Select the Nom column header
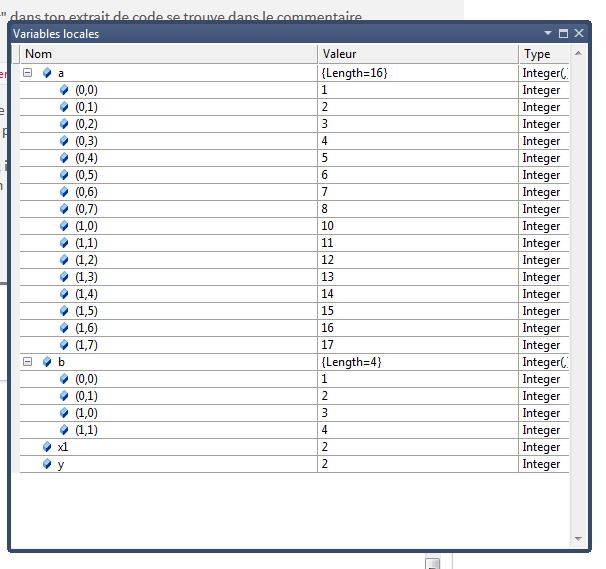Image resolution: width=606 pixels, height=569 pixels. coord(169,54)
